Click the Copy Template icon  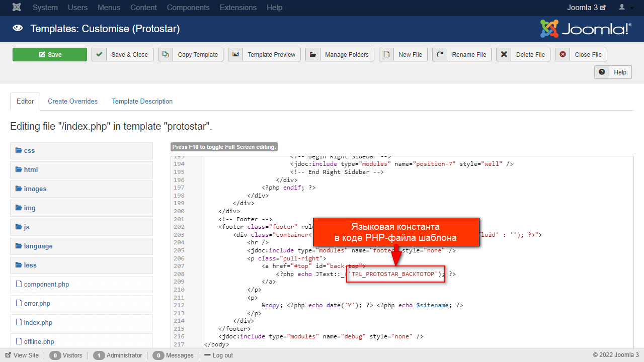pyautogui.click(x=166, y=54)
